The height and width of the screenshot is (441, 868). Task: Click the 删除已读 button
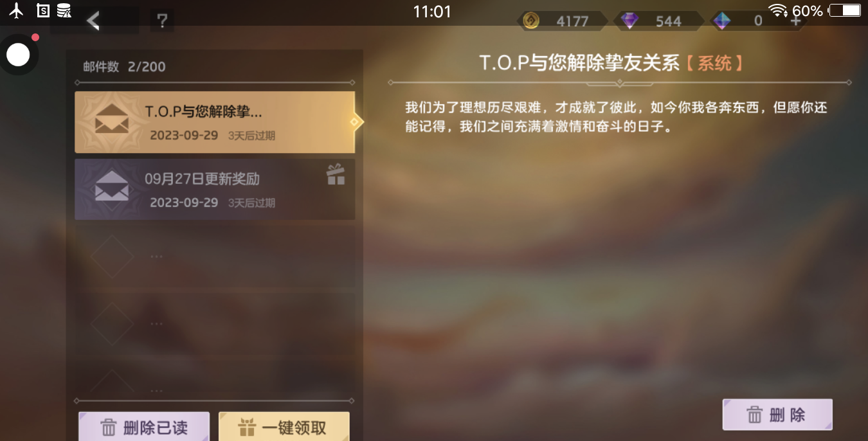click(x=144, y=426)
